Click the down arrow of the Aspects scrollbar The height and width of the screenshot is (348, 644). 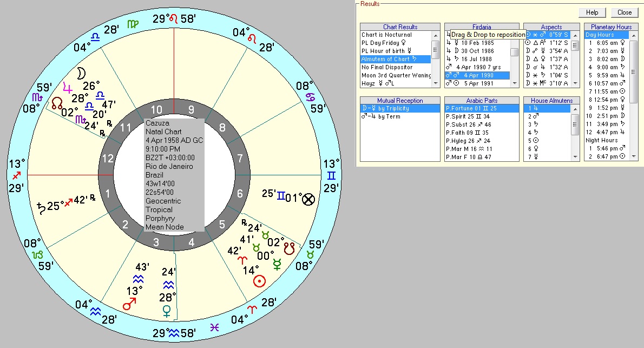click(575, 83)
